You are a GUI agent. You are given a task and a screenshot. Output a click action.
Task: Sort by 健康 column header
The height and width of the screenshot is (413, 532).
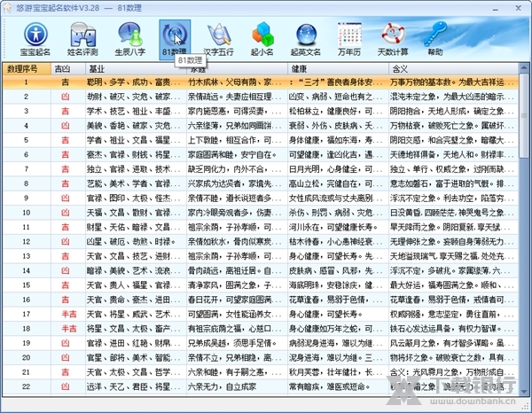coord(338,69)
